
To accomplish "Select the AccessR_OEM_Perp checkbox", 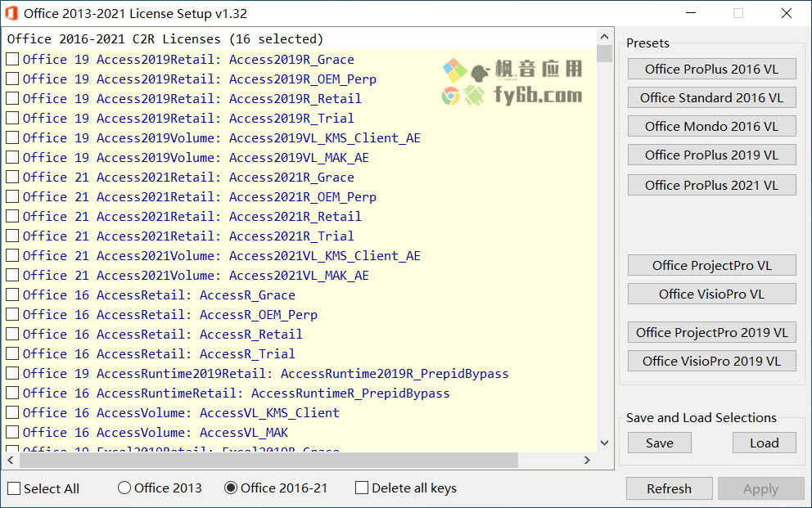I will [12, 314].
